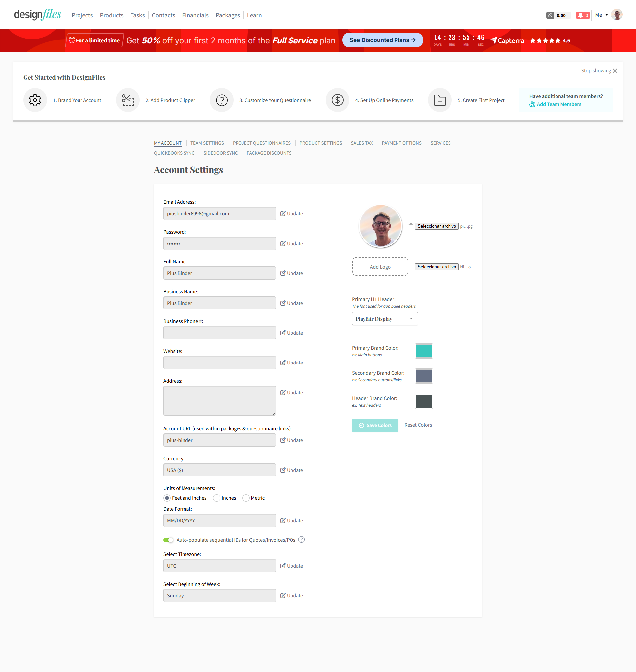
Task: Delete profile photo with trash icon
Action: [410, 226]
